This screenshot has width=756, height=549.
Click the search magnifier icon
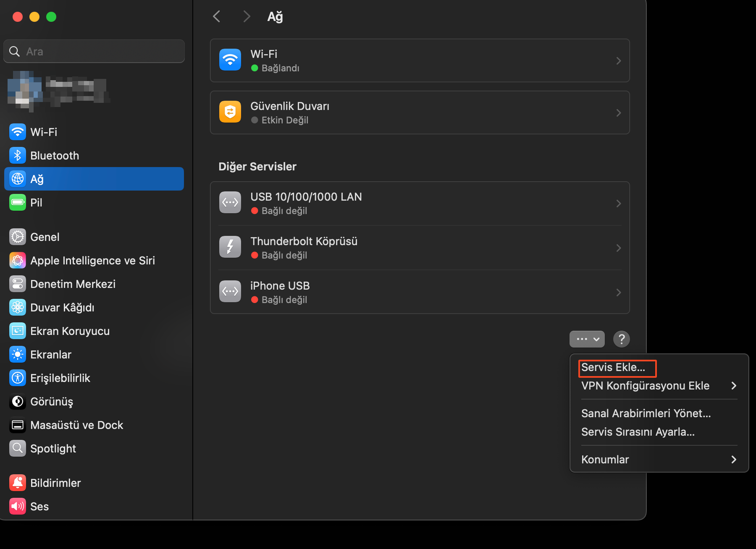tap(15, 51)
